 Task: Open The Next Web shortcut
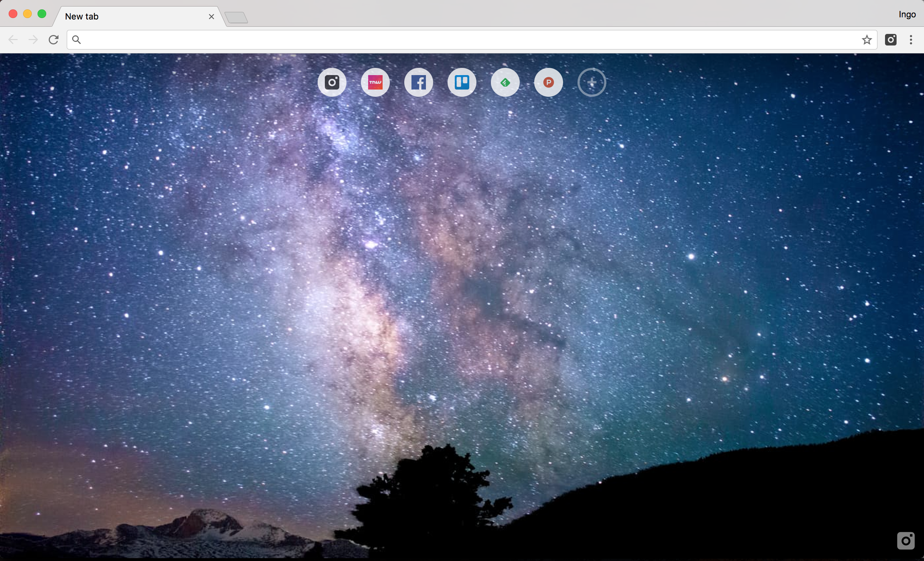coord(375,82)
